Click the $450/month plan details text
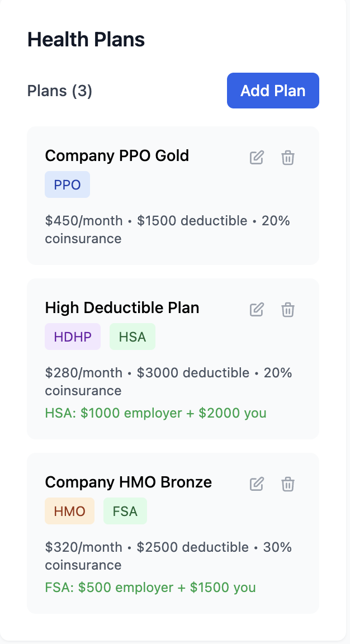The width and height of the screenshot is (350, 644). click(x=168, y=230)
